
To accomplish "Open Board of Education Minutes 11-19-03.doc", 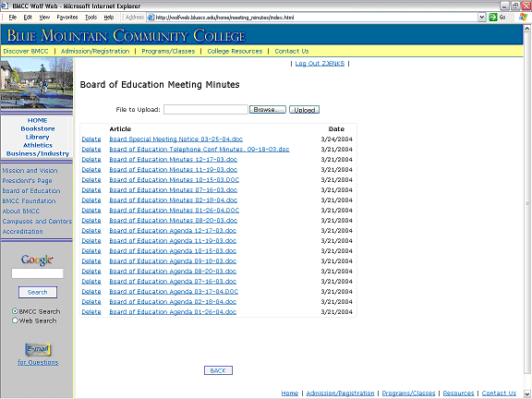I will coord(173,170).
